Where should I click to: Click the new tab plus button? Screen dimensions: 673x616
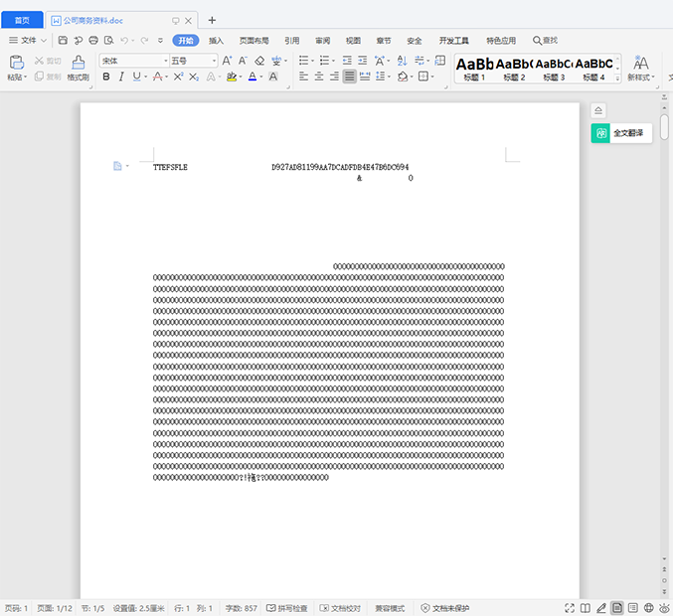point(212,20)
